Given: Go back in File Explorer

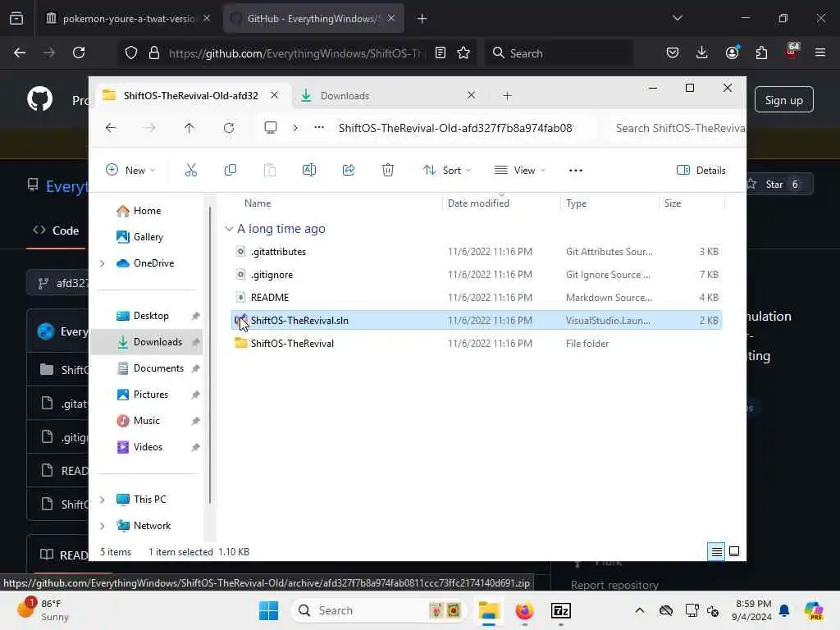Looking at the screenshot, I should 111,128.
